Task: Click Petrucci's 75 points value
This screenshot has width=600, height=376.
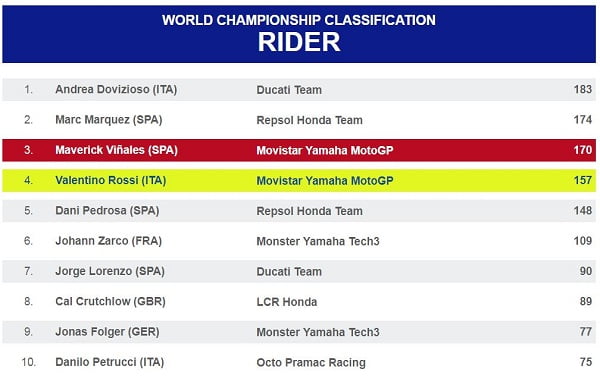Action: pyautogui.click(x=585, y=362)
